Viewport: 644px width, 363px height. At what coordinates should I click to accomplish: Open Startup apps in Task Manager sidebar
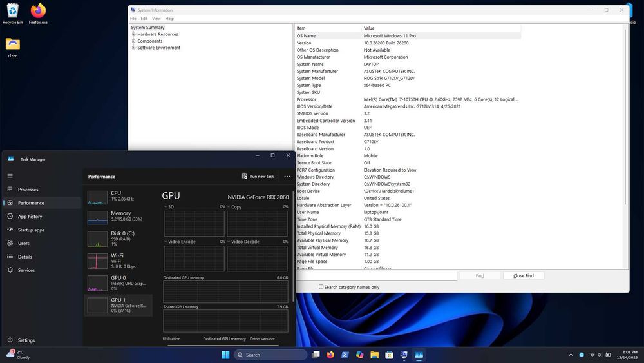click(x=31, y=230)
